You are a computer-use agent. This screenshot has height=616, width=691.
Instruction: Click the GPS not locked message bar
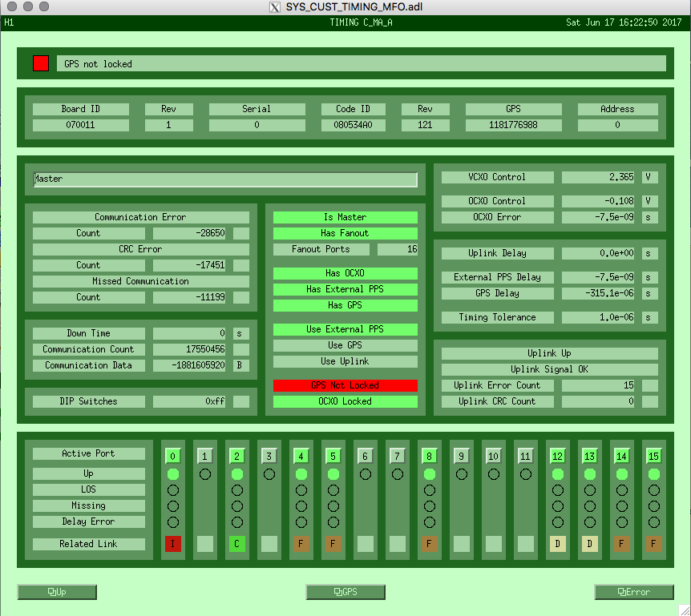coord(362,64)
